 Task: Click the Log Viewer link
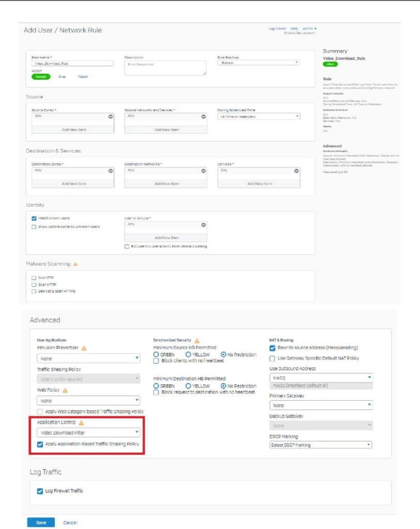click(x=277, y=28)
